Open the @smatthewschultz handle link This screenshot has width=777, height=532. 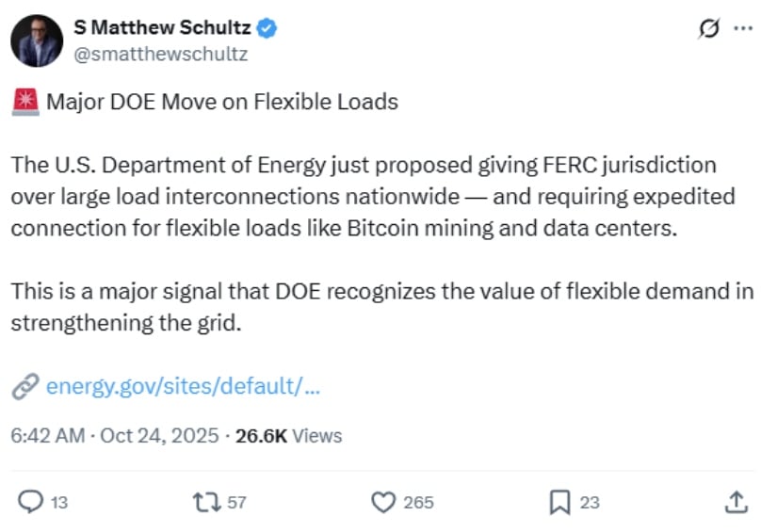(161, 54)
